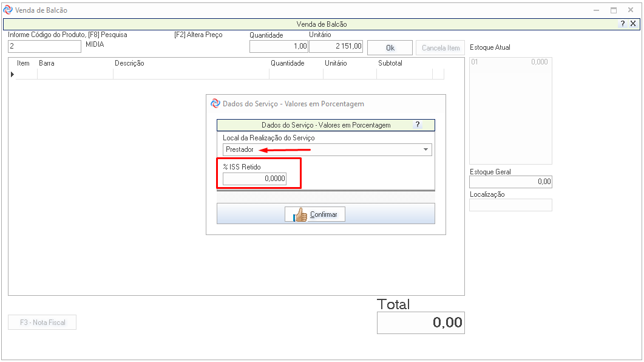Image resolution: width=644 pixels, height=362 pixels.
Task: Click the help icon in the dialog header
Action: [417, 125]
